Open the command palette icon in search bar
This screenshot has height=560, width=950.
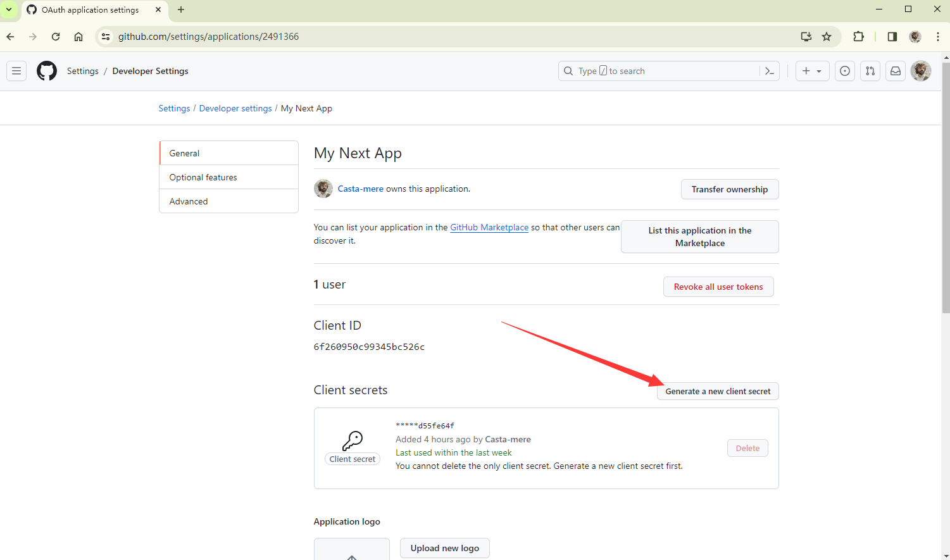point(769,71)
